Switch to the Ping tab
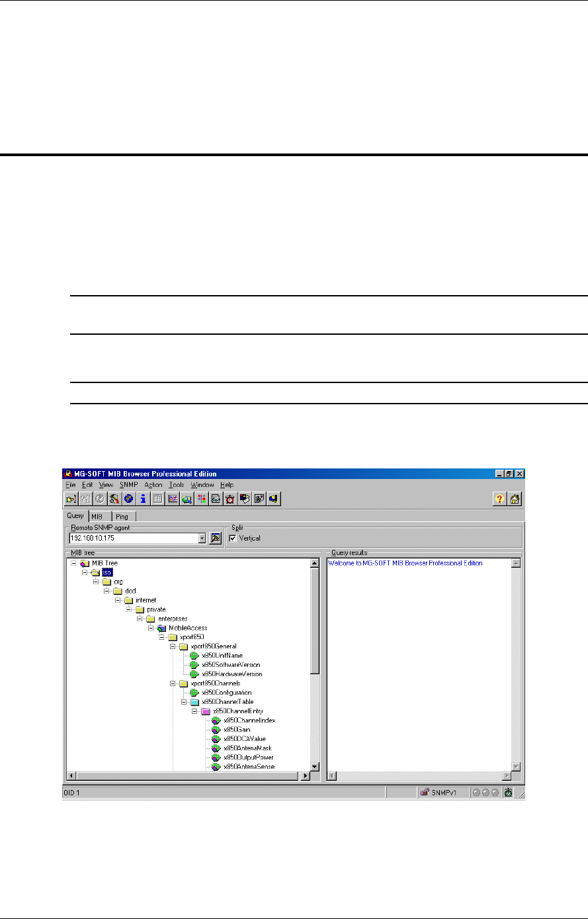This screenshot has height=919, width=588. 121,516
